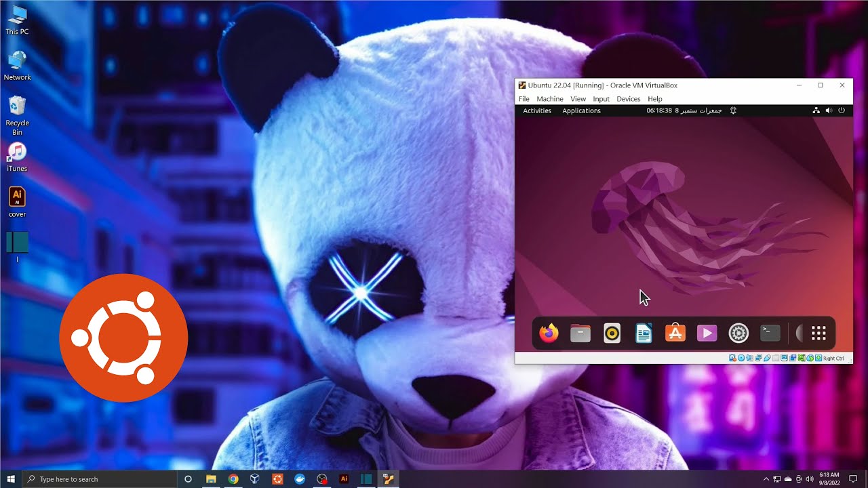Open the View menu in VirtualBox
Image resolution: width=868 pixels, height=488 pixels.
tap(578, 99)
